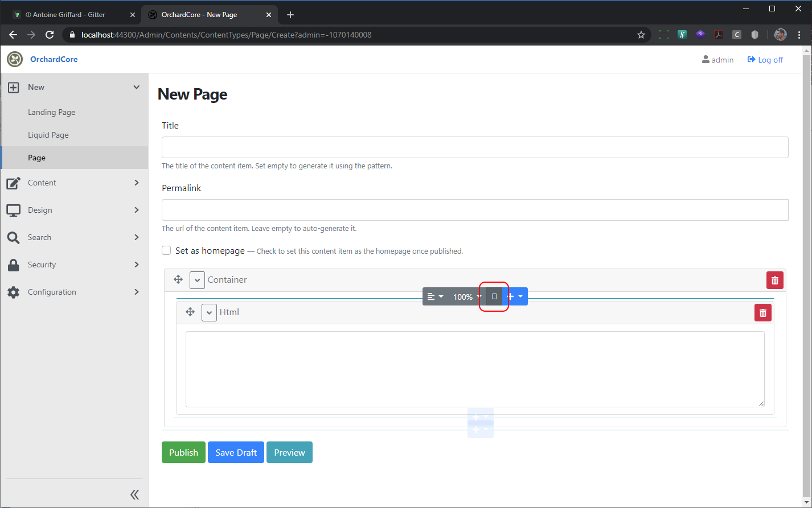Open the Container widget's settings dropdown
The width and height of the screenshot is (812, 508).
click(197, 279)
